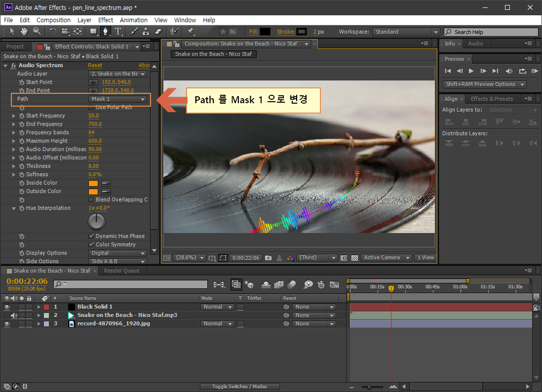
Task: Mute the Snake on the Beach mp3 audio
Action: (14, 315)
